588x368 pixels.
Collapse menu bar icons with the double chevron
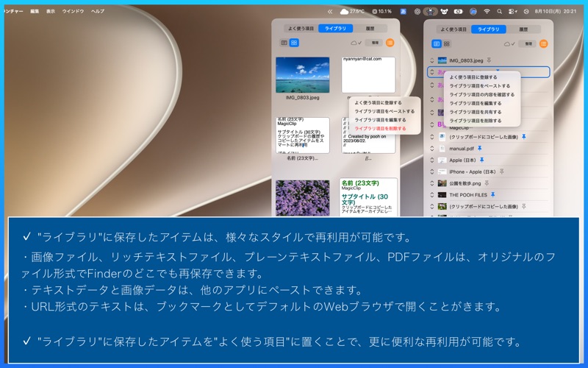330,12
